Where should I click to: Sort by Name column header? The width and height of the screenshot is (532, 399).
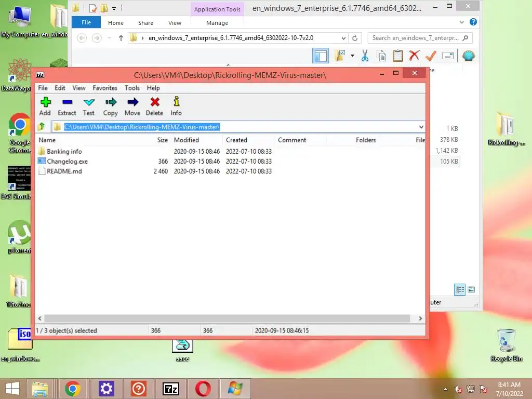pos(47,140)
